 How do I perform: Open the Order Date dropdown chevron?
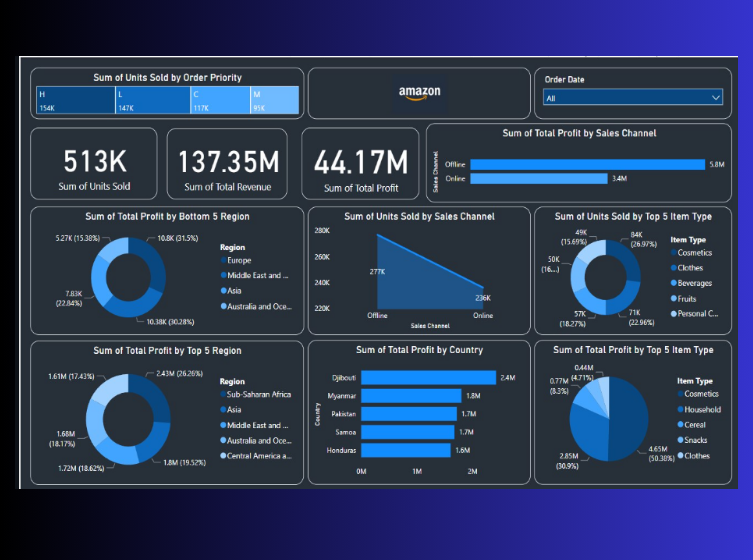pyautogui.click(x=715, y=98)
